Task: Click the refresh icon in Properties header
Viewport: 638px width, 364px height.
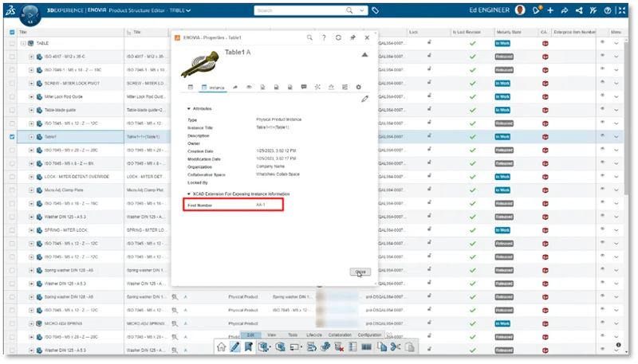Action: click(338, 37)
